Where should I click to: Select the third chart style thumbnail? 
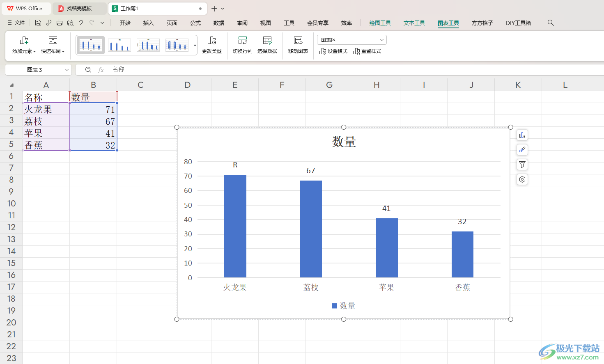click(x=148, y=45)
